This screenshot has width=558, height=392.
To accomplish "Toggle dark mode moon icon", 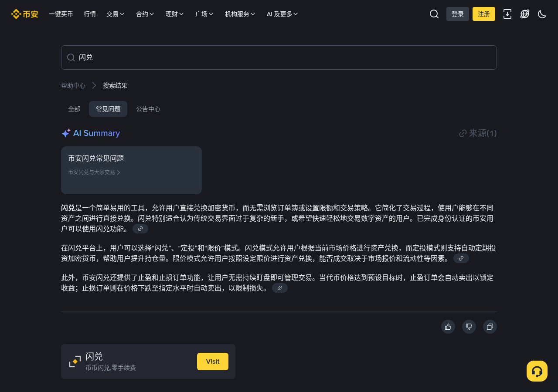I will point(542,14).
